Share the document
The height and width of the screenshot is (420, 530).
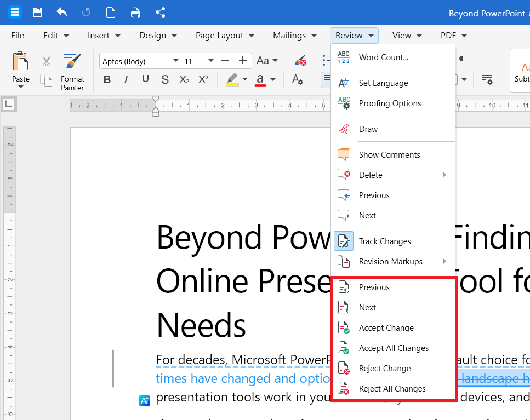click(x=160, y=13)
